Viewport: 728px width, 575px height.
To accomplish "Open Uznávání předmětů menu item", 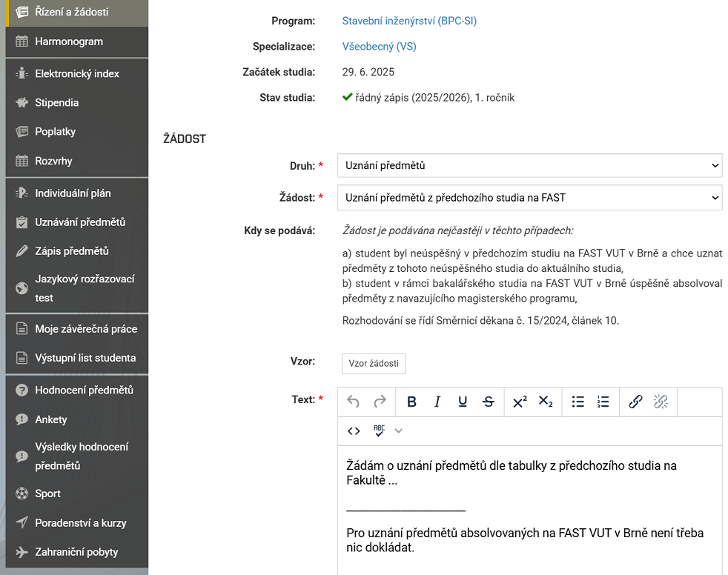I will point(77,222).
